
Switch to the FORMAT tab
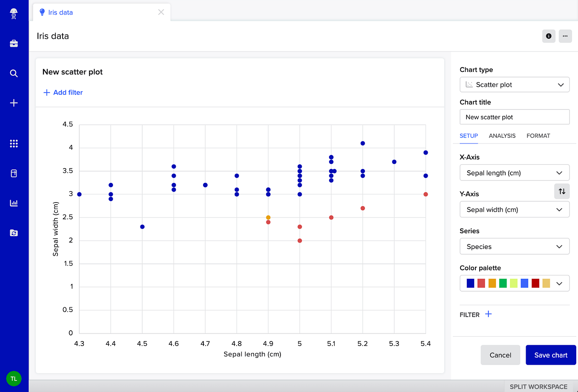538,136
